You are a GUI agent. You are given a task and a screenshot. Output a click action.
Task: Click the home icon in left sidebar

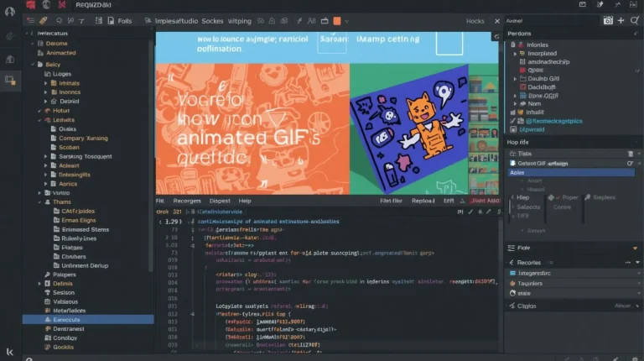[10, 60]
